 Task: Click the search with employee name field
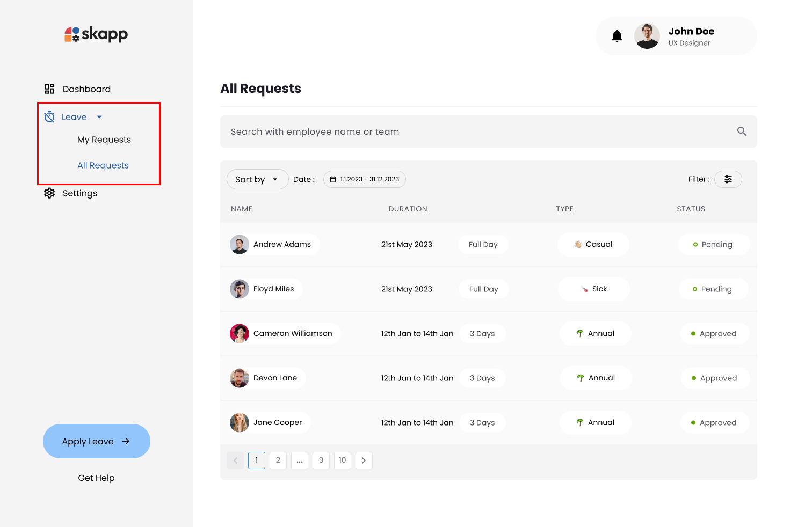(430, 131)
